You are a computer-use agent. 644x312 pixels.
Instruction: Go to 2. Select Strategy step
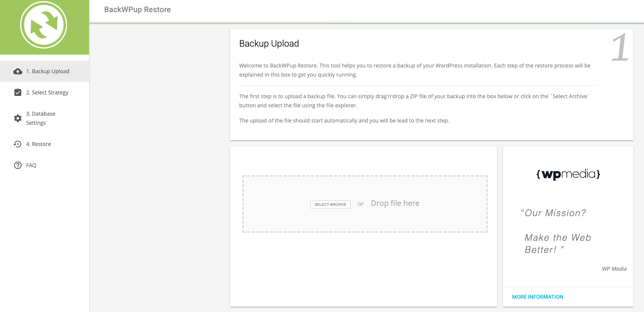coord(45,93)
